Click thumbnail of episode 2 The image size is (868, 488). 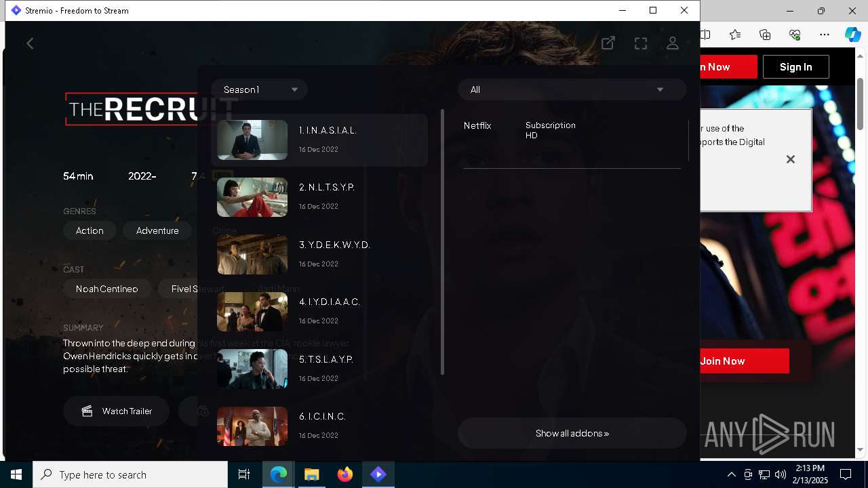pos(252,197)
